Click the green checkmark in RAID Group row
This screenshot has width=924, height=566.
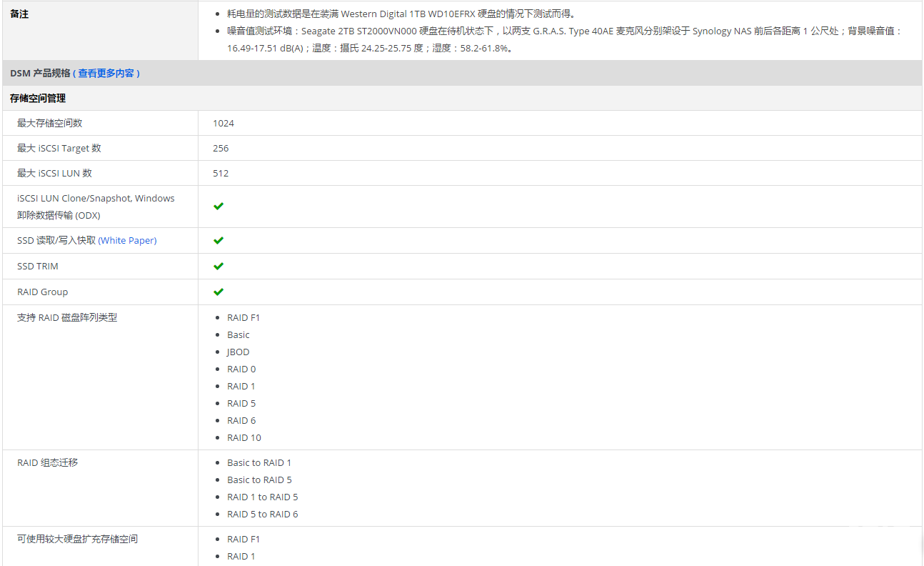pos(219,292)
